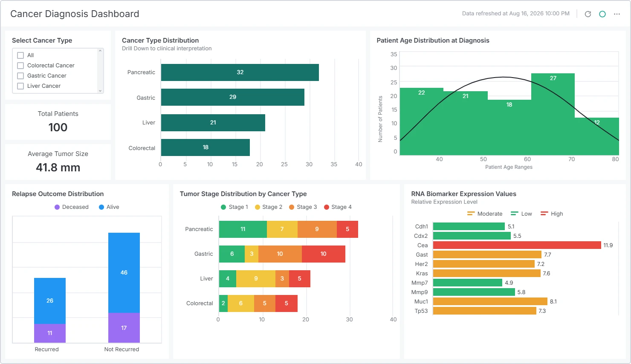
Task: Toggle the Stage 3 legend entry
Action: click(x=303, y=207)
